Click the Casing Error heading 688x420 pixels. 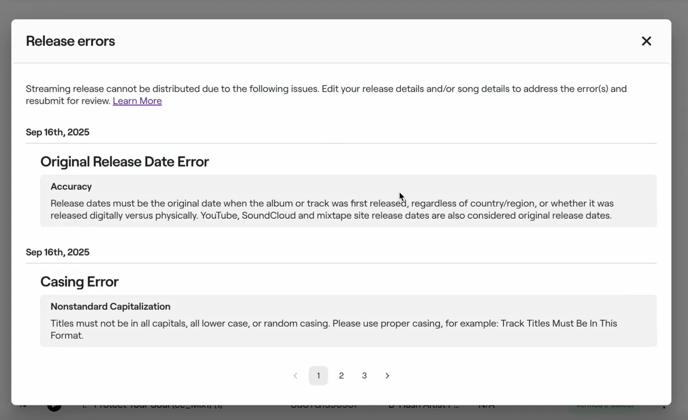(79, 282)
